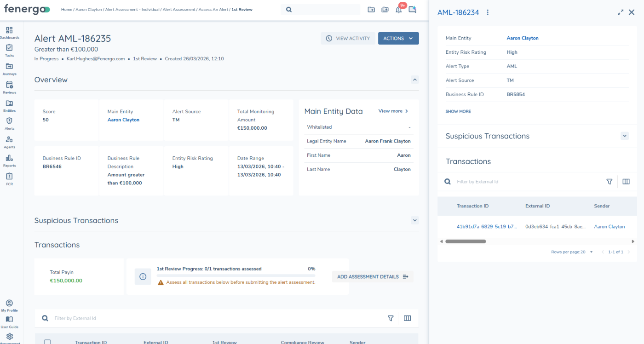644x344 pixels.
Task: Collapse the Overview section
Action: (x=415, y=80)
